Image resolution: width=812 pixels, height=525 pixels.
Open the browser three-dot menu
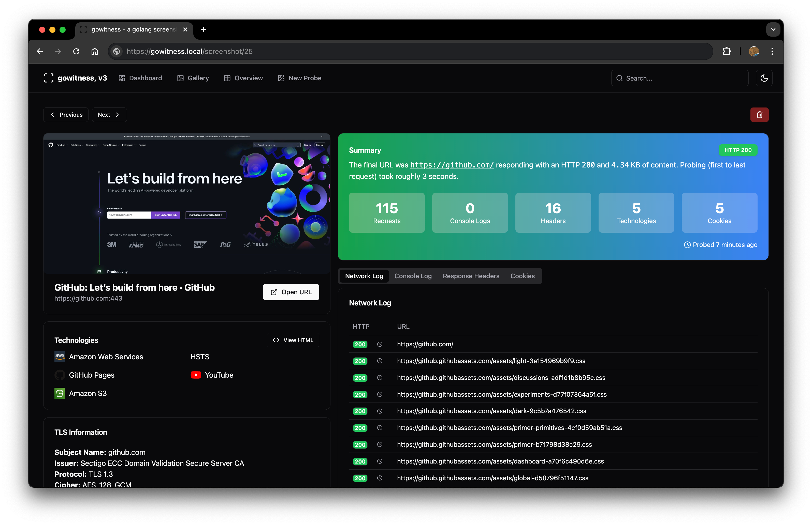coord(772,51)
